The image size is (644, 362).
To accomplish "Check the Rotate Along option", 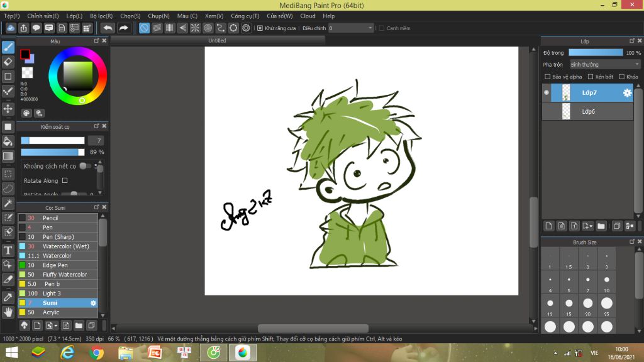I will coord(65,180).
